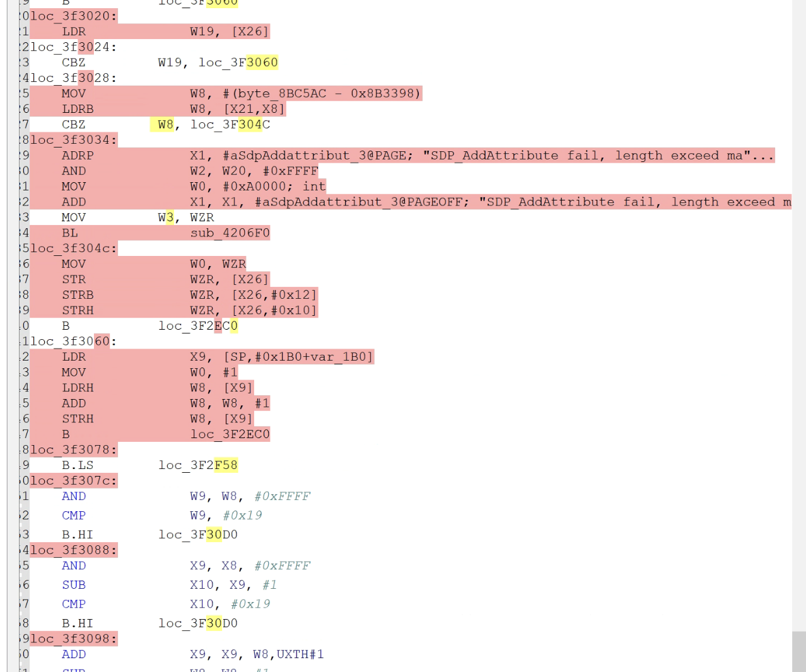Click loc_3F2EC0 after the B instruction
Screen dimensions: 806x672
(198, 326)
